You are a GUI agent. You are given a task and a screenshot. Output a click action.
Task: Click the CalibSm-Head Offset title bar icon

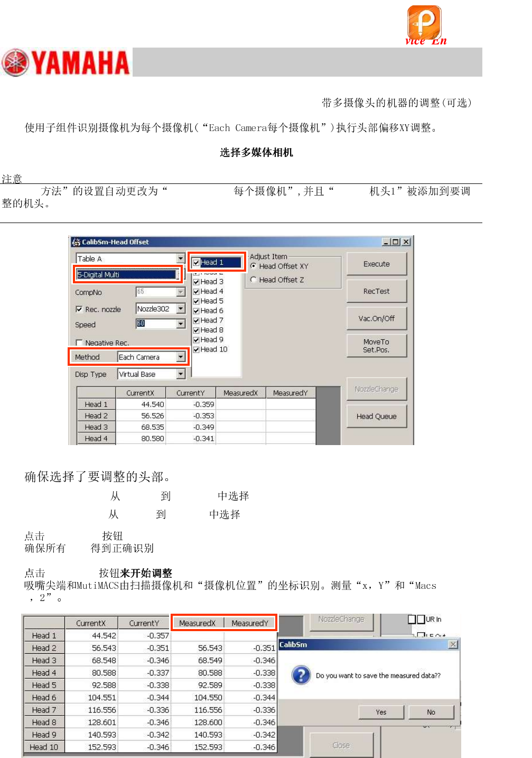coord(76,242)
